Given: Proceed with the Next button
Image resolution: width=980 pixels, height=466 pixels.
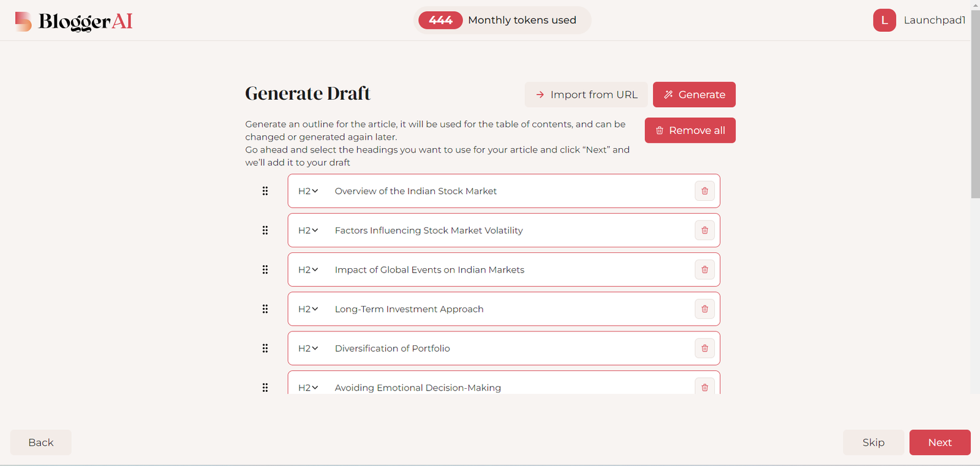Looking at the screenshot, I should click(940, 442).
